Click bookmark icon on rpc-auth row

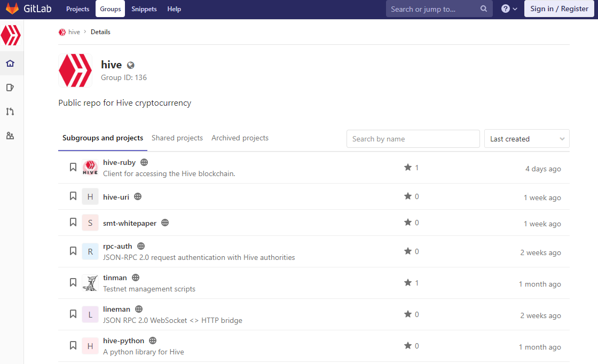[x=73, y=251]
